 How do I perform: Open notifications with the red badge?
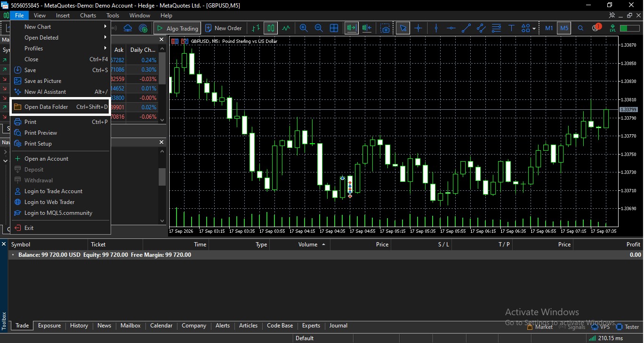[596, 28]
